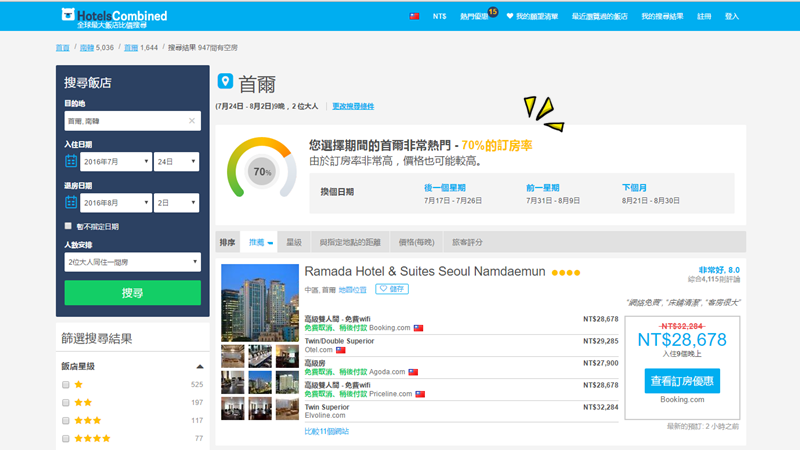Open 我的願望清單 wishlist with heart icon

(x=532, y=16)
